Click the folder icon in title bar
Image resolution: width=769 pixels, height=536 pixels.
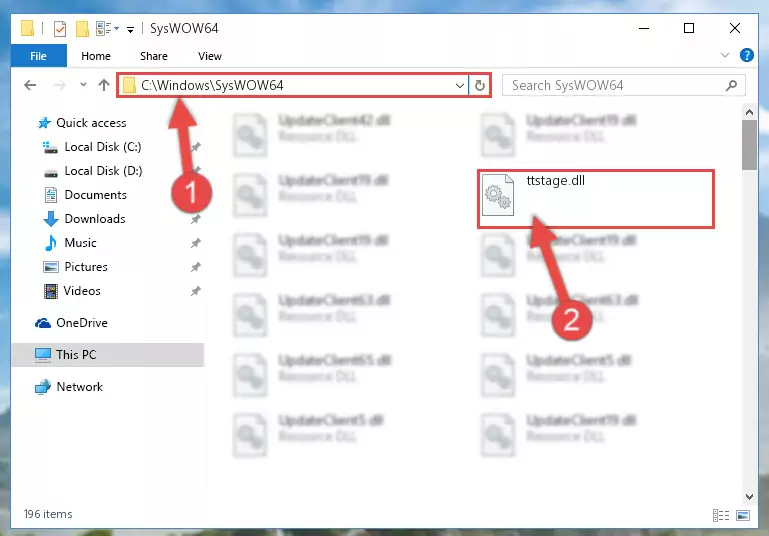click(27, 28)
